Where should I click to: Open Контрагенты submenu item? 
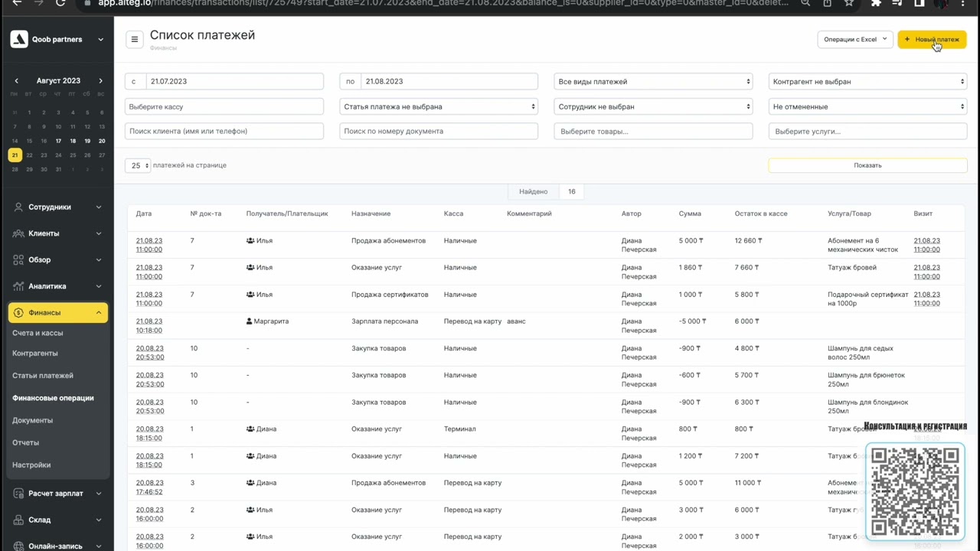pos(35,354)
